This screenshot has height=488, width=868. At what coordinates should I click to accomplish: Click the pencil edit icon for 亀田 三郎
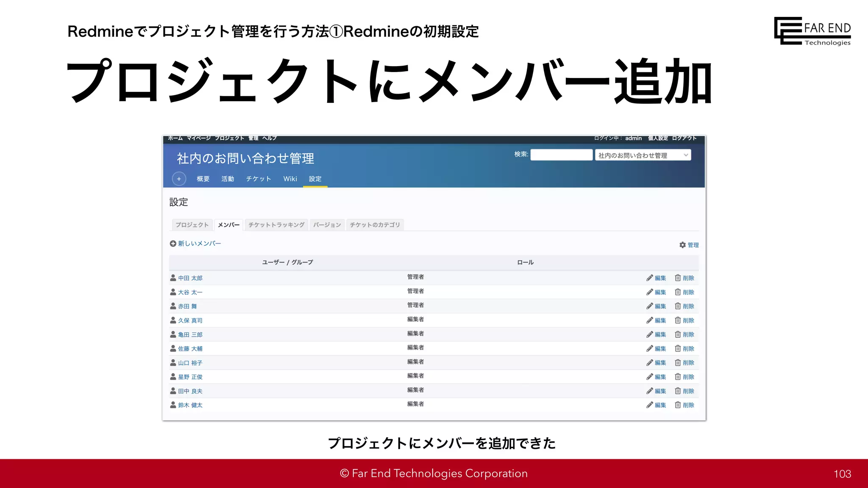[x=649, y=334]
